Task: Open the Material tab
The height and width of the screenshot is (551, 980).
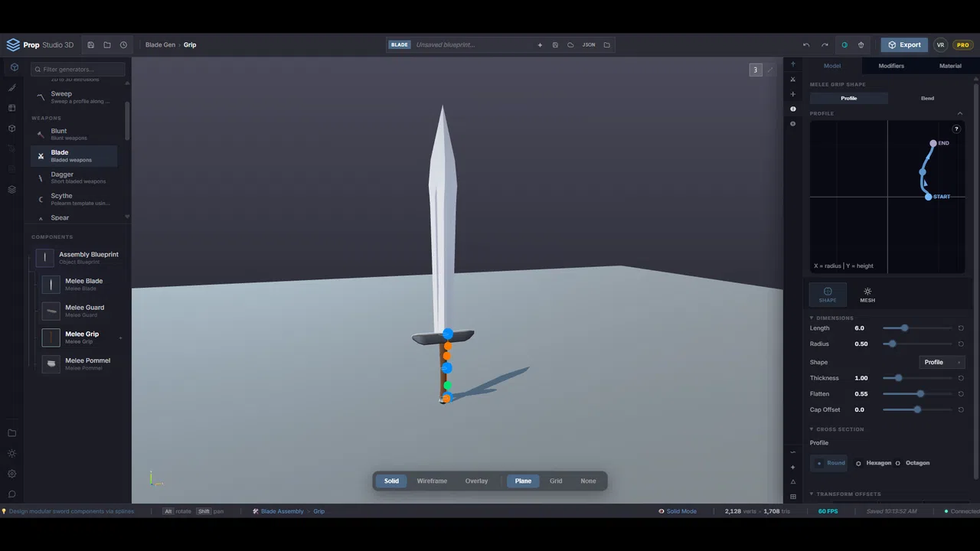Action: pyautogui.click(x=950, y=66)
